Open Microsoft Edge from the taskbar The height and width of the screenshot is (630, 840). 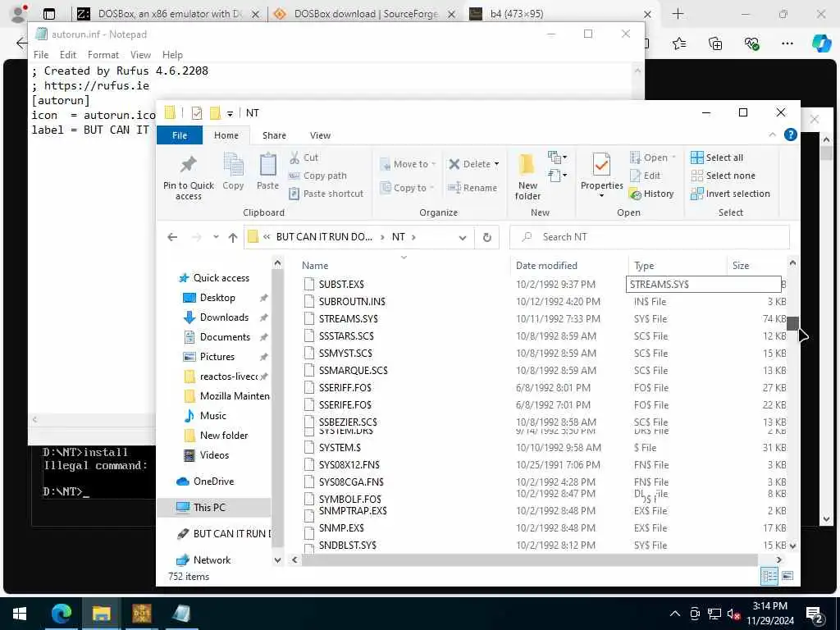coord(61,614)
